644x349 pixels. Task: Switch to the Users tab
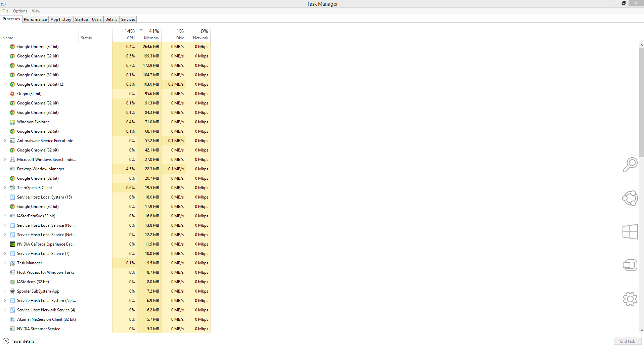97,19
